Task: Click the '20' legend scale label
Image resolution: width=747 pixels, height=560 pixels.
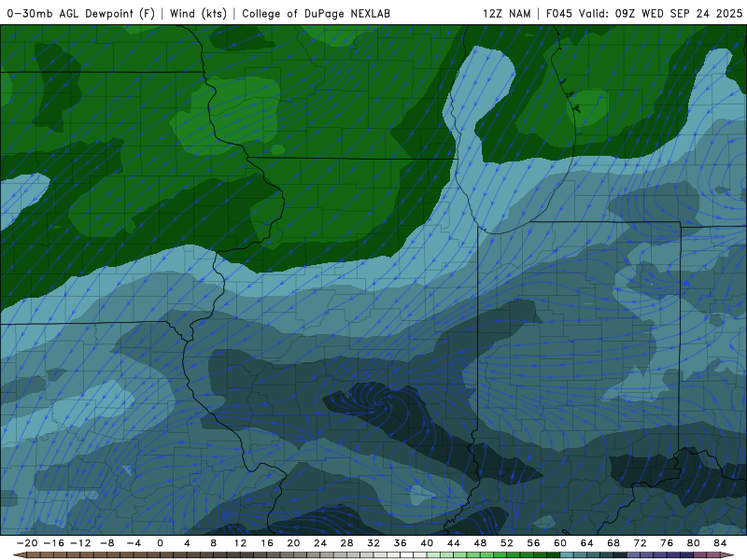Action: pos(293,543)
